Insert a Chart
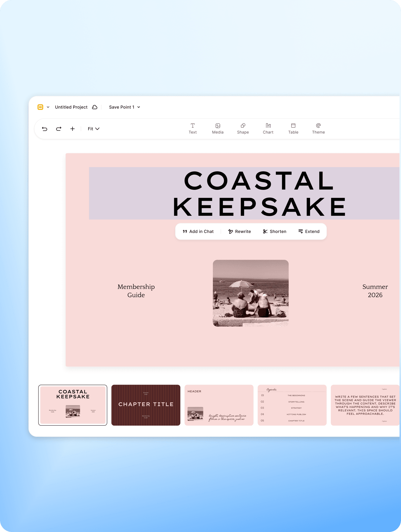Image resolution: width=401 pixels, height=532 pixels. [x=268, y=129]
